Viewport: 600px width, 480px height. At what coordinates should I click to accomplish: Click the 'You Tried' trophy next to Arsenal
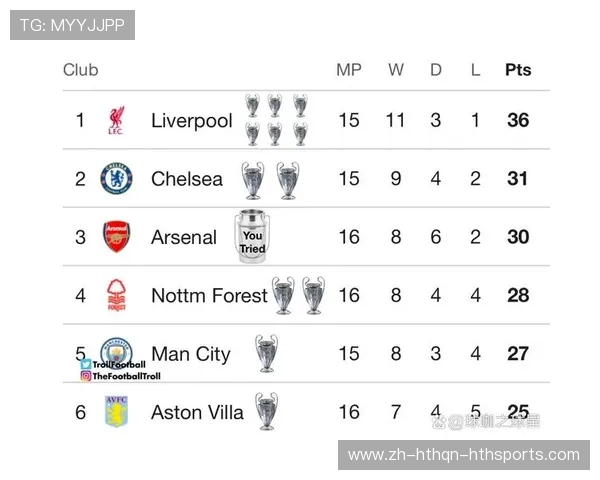click(x=252, y=237)
